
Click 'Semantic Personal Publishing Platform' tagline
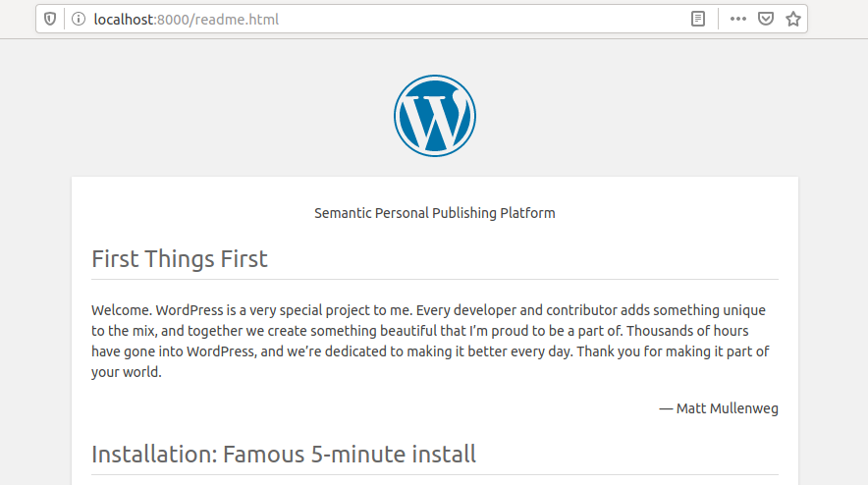coord(435,213)
